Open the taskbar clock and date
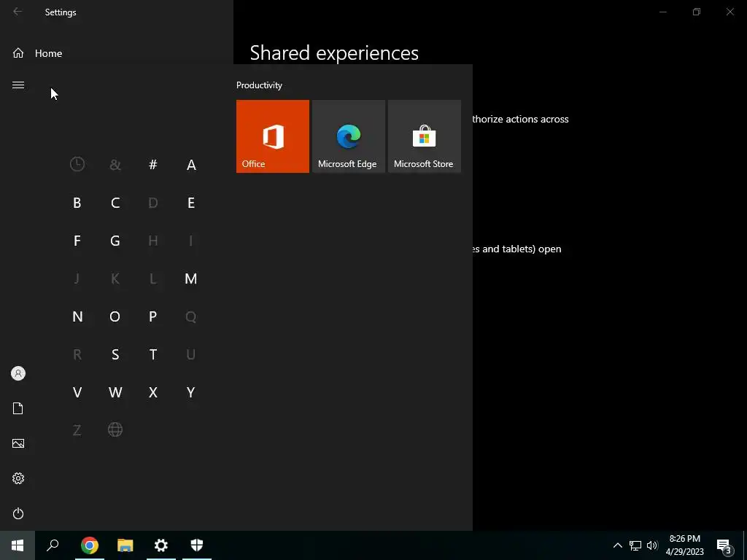Viewport: 747px width, 560px height. 684,545
